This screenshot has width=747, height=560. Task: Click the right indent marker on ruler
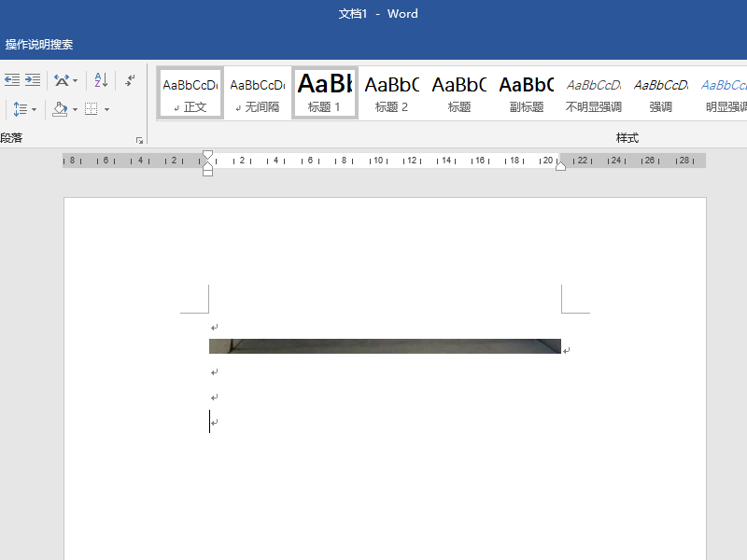click(560, 166)
